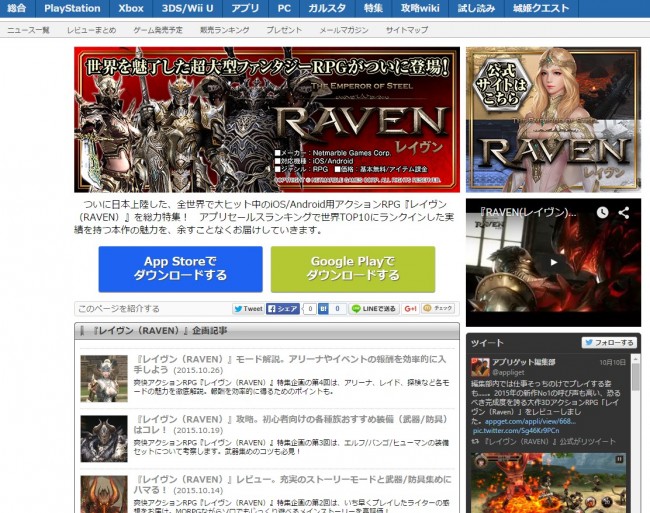The image size is (650, 513).
Task: Click the Twitter widget scroll-up arrow
Action: coord(635,359)
